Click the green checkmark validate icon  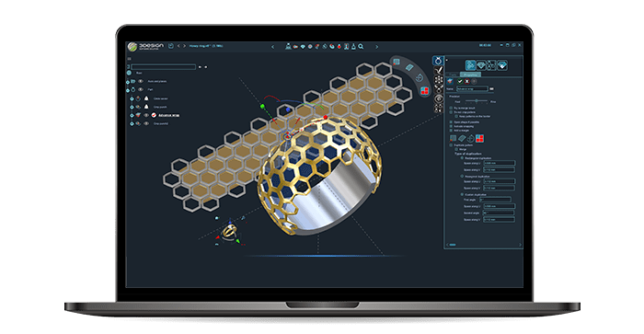(460, 81)
